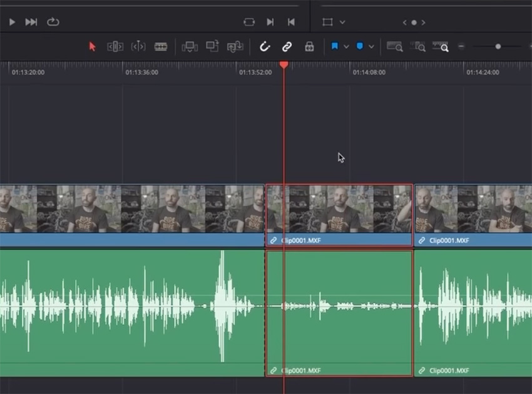
Task: Toggle the Position Lock icon
Action: [x=309, y=47]
